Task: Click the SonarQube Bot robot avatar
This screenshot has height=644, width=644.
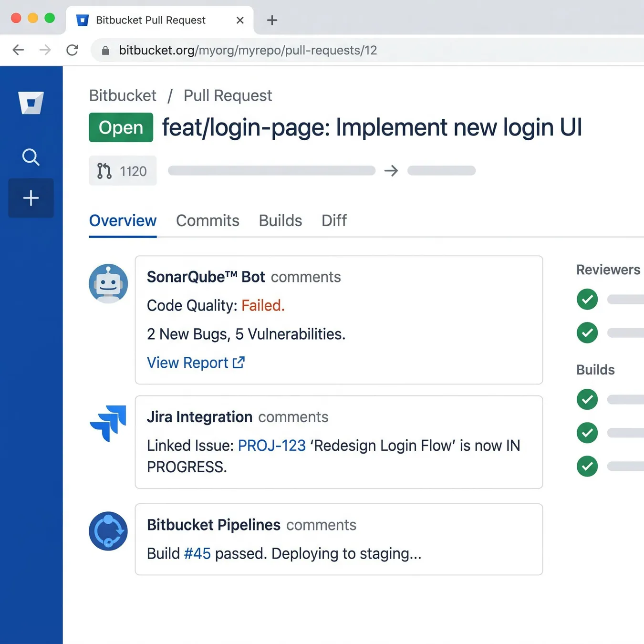Action: pos(108,283)
